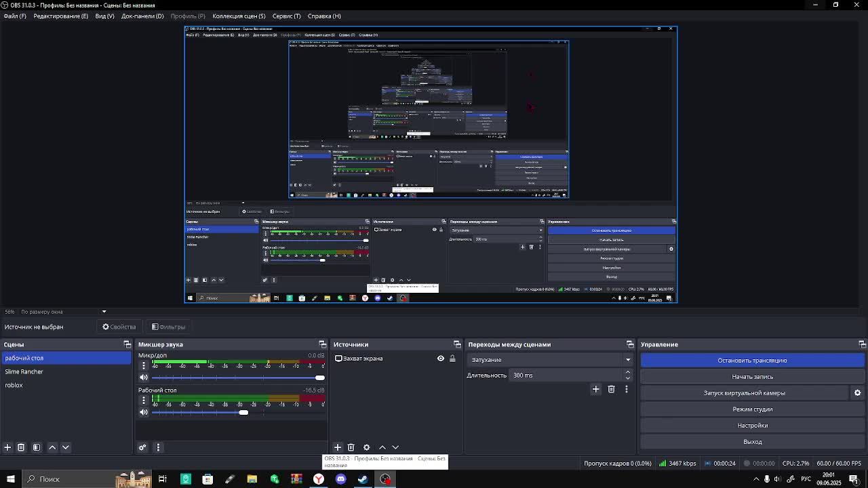Open advanced audio properties gear icon
The image size is (868, 488).
(x=142, y=447)
